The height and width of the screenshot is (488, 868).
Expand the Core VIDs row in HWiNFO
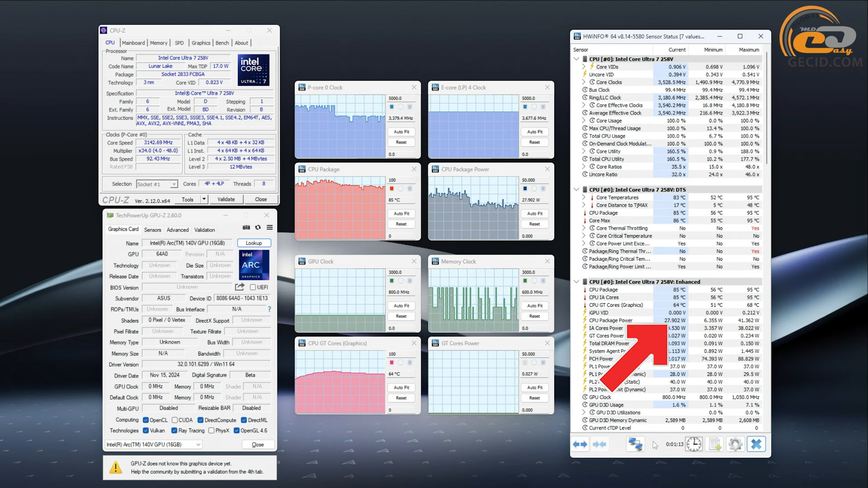click(x=584, y=66)
